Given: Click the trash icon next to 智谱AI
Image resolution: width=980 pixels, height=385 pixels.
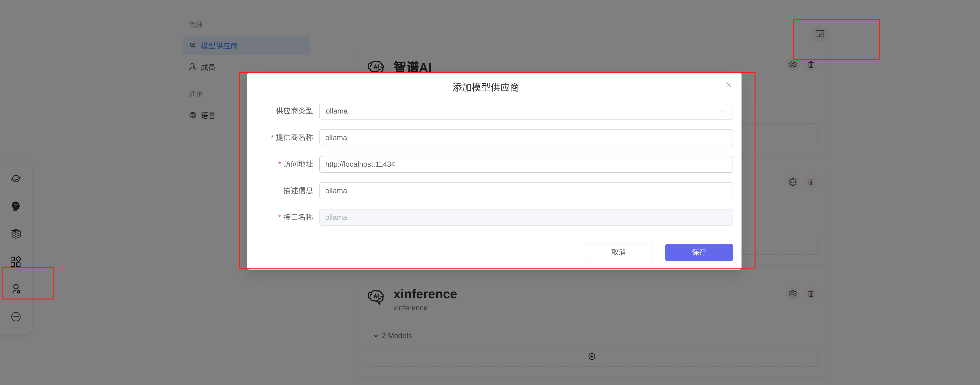Looking at the screenshot, I should [x=811, y=65].
